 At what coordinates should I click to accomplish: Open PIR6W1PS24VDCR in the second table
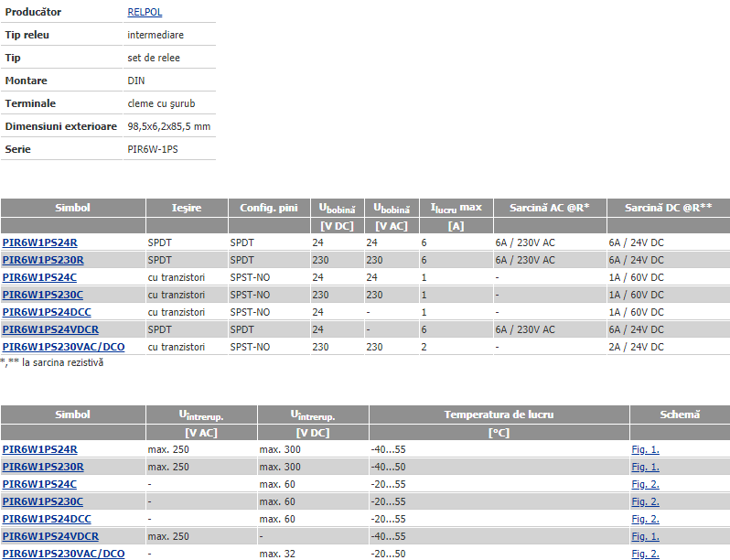50,536
